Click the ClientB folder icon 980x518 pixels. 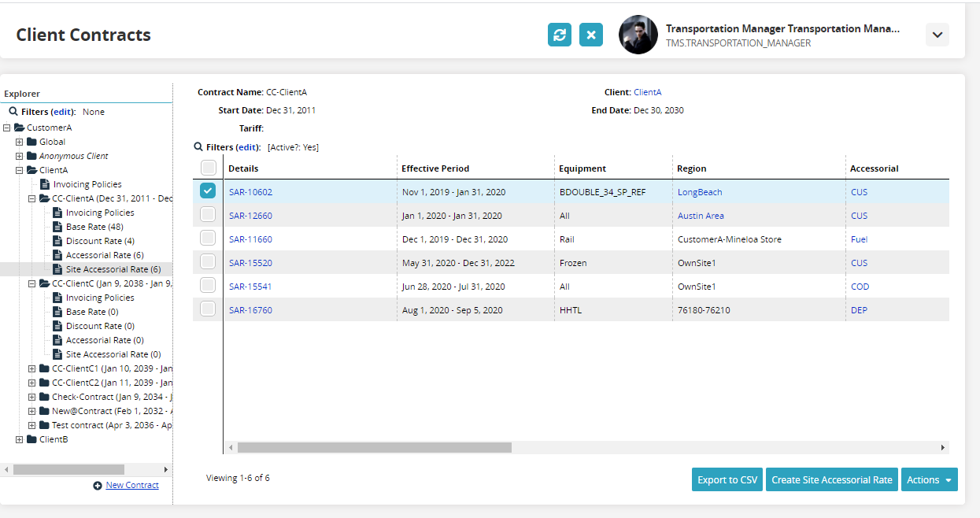32,439
